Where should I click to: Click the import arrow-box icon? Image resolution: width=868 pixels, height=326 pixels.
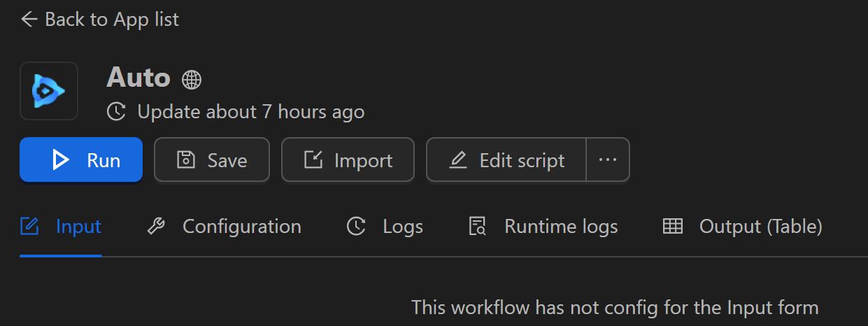[313, 160]
